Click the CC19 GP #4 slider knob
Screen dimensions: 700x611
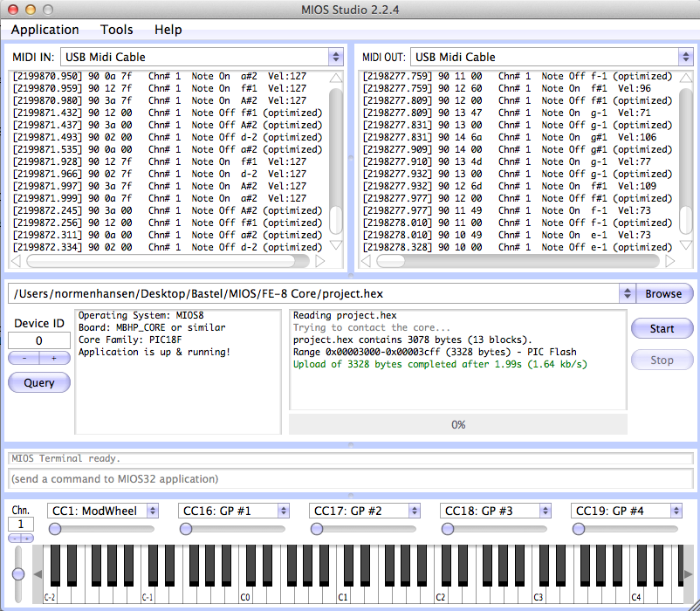coord(579,529)
